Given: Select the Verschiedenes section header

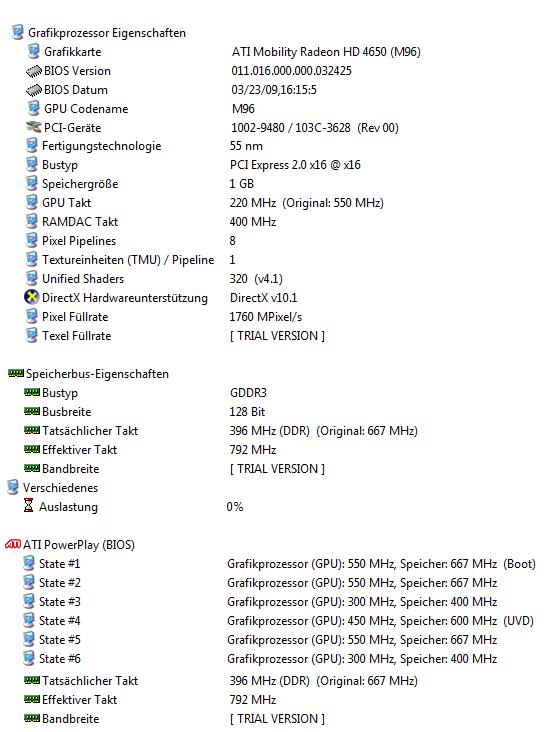Looking at the screenshot, I should click(x=60, y=488).
